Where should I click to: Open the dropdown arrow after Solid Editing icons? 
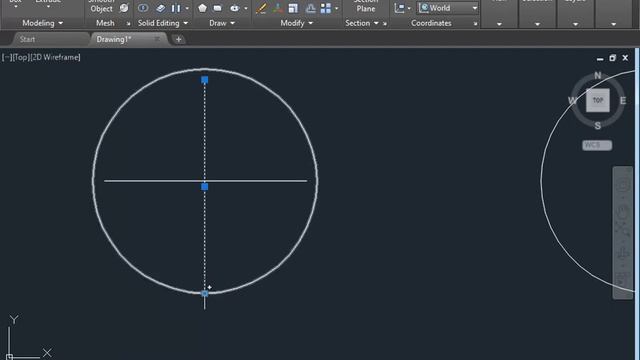[187, 8]
